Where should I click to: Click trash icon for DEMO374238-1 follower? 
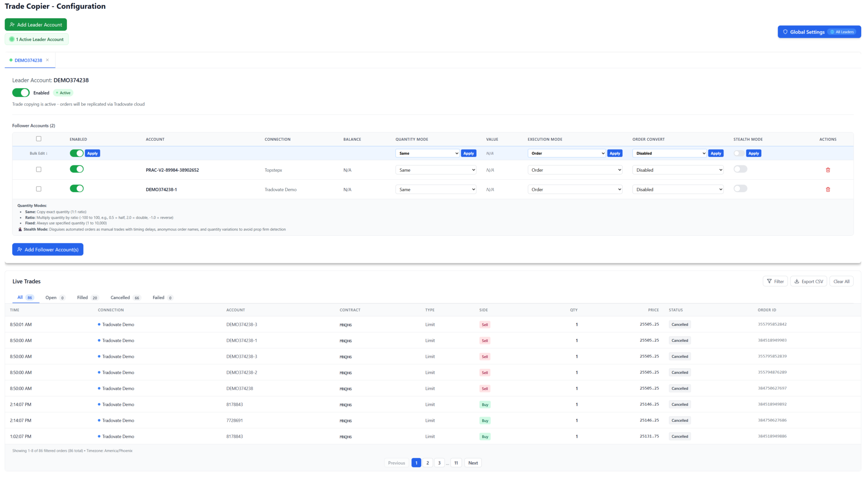pyautogui.click(x=828, y=190)
